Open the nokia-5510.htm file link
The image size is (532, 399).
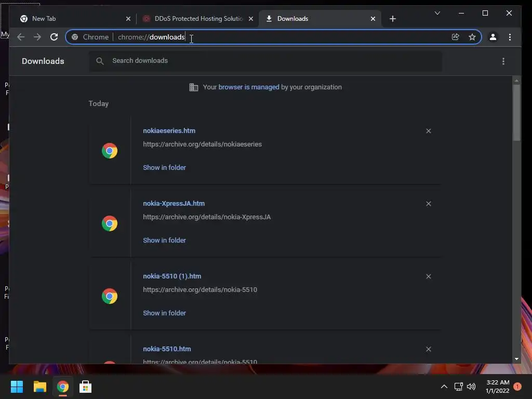167,349
